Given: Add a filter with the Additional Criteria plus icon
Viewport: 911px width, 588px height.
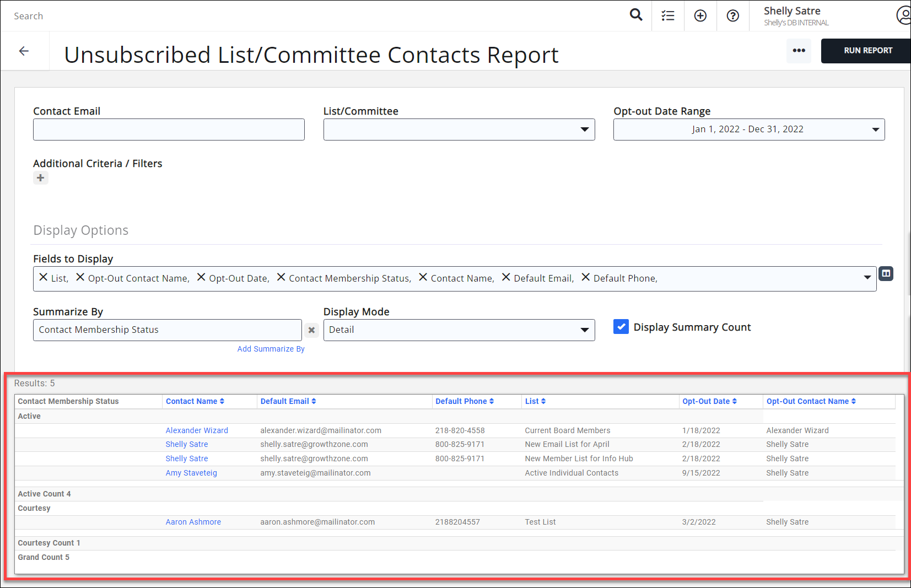Looking at the screenshot, I should 40,177.
